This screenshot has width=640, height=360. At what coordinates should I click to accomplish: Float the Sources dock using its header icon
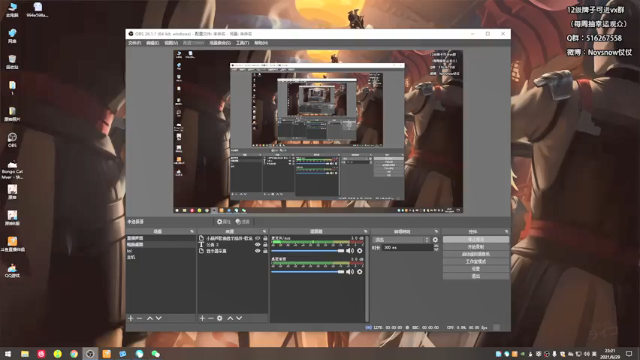[264, 231]
